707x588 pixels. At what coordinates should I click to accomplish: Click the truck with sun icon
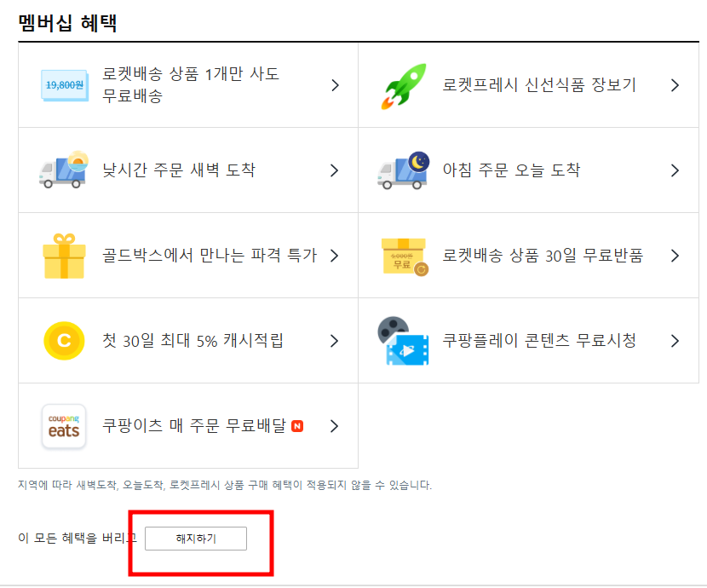[64, 170]
